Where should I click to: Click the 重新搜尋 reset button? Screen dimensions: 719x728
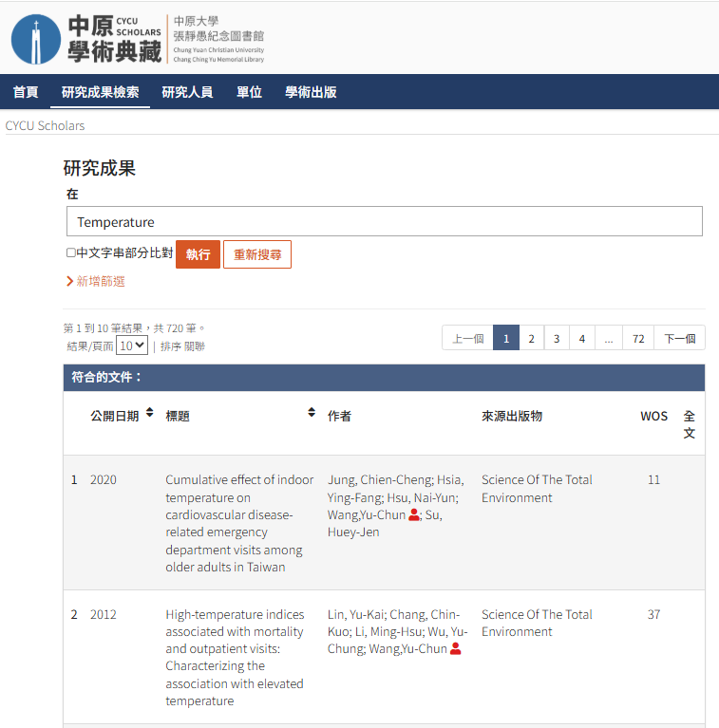pos(256,254)
